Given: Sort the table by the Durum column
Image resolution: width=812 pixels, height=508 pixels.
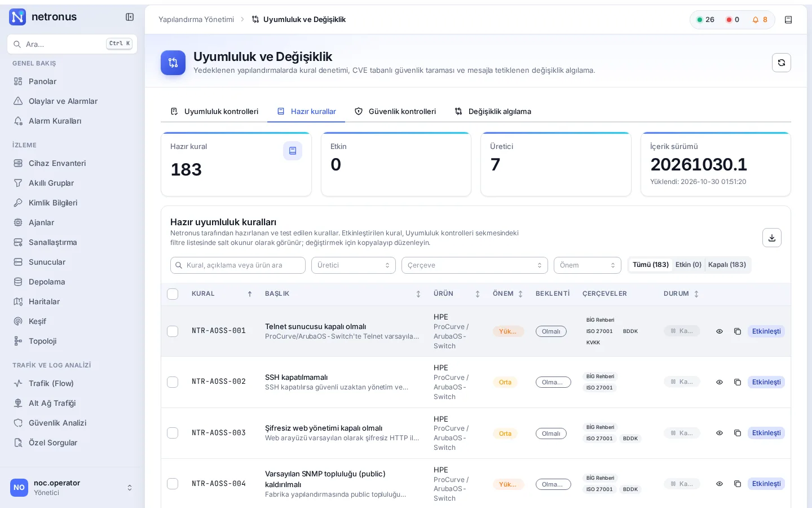Looking at the screenshot, I should (696, 294).
